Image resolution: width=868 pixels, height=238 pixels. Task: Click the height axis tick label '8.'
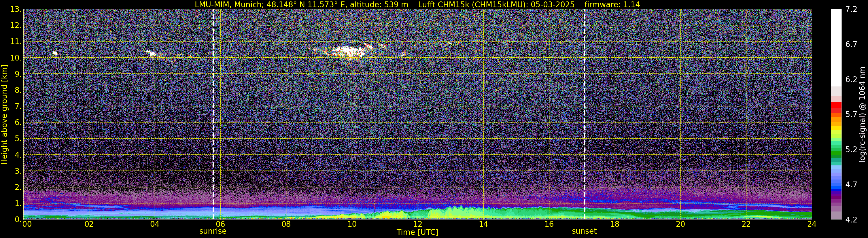click(x=18, y=90)
